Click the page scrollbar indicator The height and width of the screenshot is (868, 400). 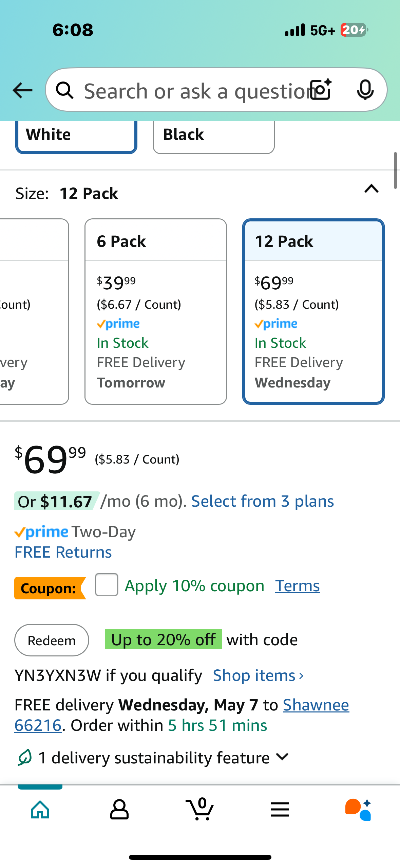pos(395,170)
